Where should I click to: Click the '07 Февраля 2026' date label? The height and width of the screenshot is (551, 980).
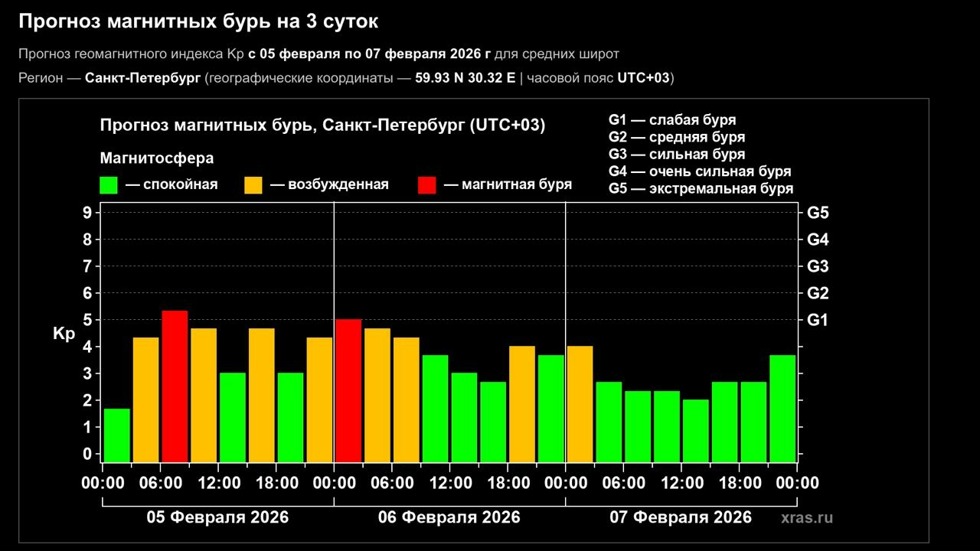(x=680, y=517)
